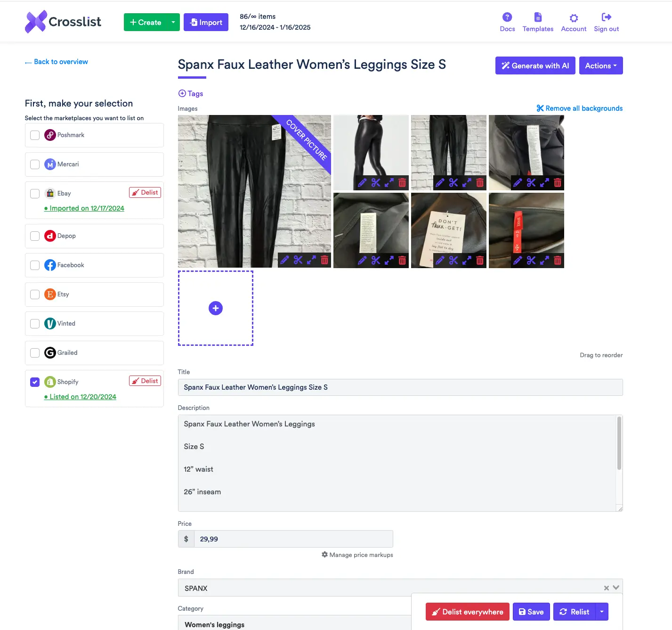Edit the model-wearing-leggings photo
Viewport: 672px width, 630px height.
362,183
